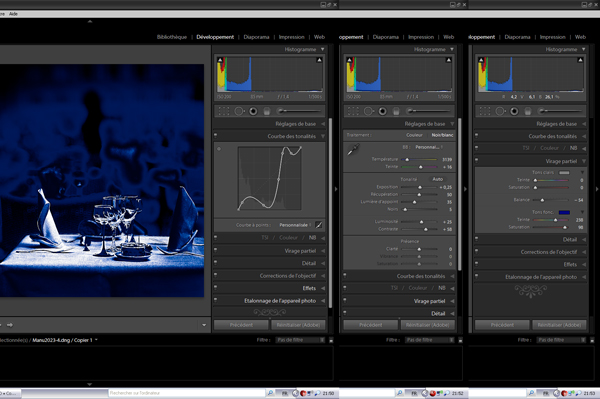600x399 pixels.
Task: Select the Red Eye tool in middle screenshot
Action: [x=382, y=111]
